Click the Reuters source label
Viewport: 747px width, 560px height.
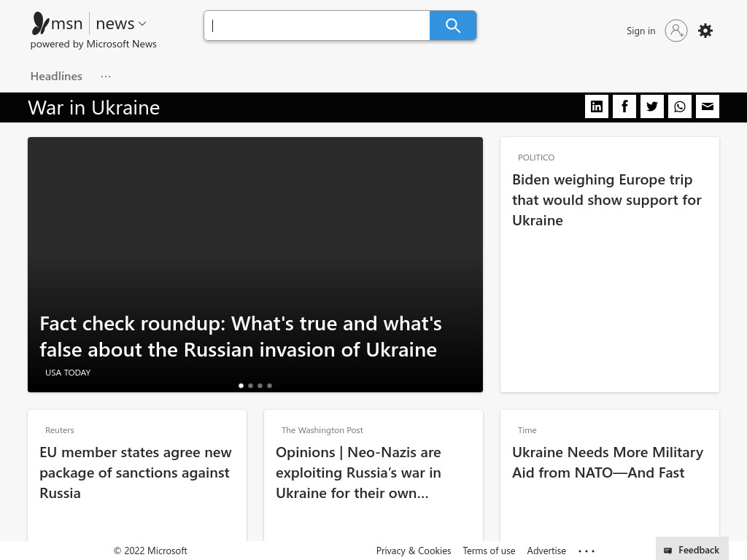coord(60,430)
